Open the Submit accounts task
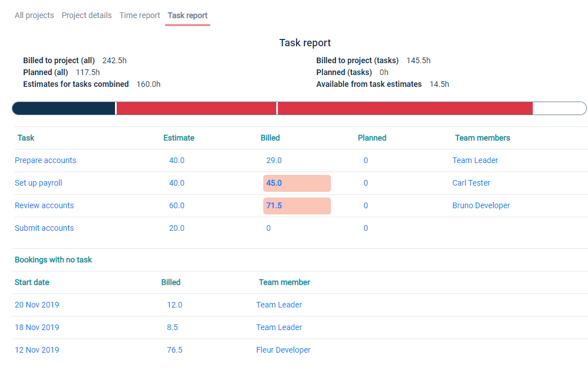 44,228
